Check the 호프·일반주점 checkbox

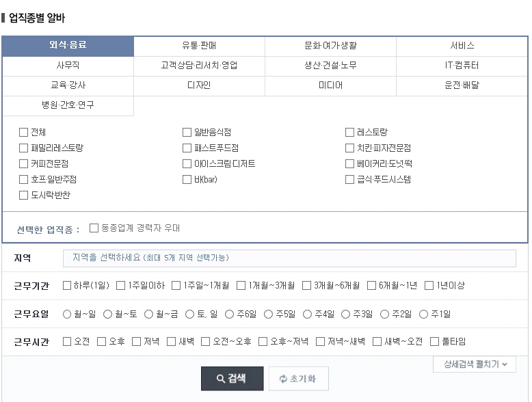[x=23, y=179]
